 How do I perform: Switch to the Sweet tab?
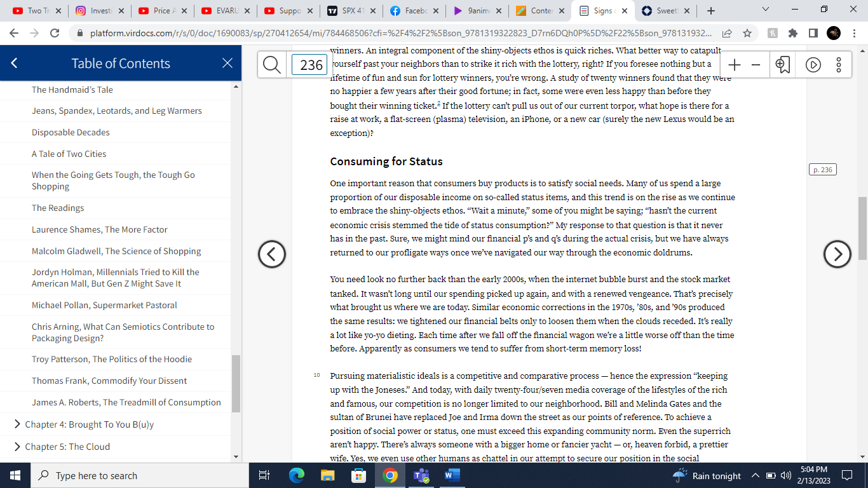tap(667, 11)
